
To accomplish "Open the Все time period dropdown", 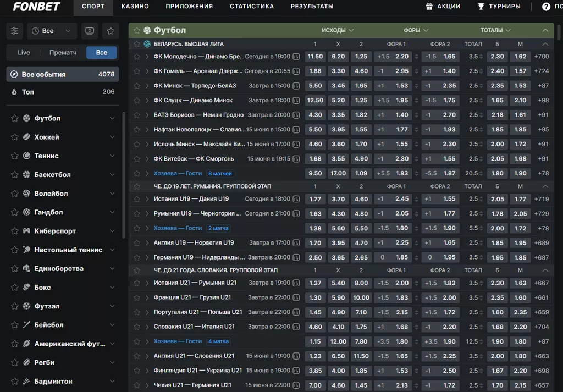I will click(52, 31).
